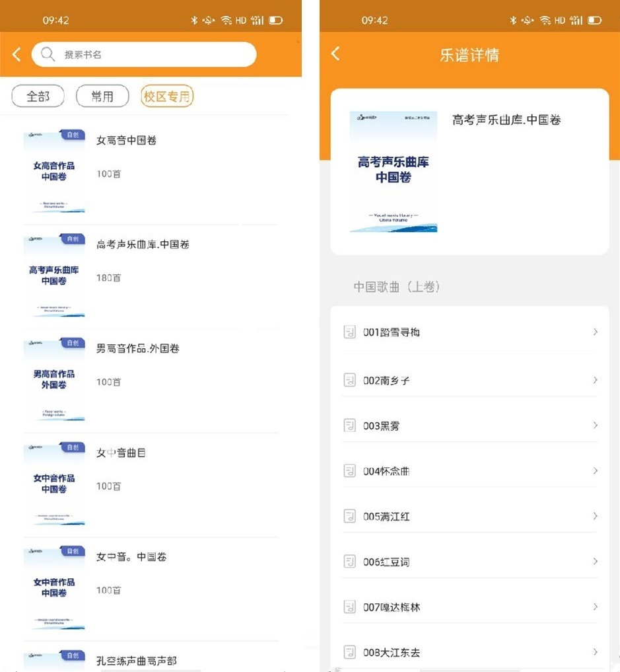
Task: Open 006红豆词 via right chevron
Action: coord(595,561)
